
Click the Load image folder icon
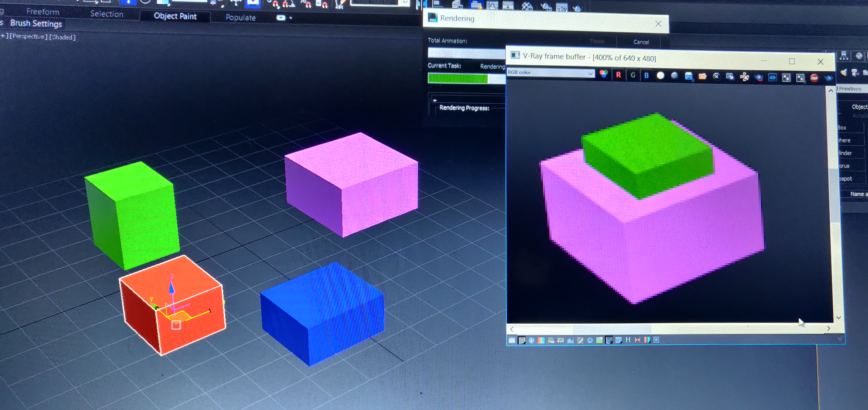(x=702, y=76)
